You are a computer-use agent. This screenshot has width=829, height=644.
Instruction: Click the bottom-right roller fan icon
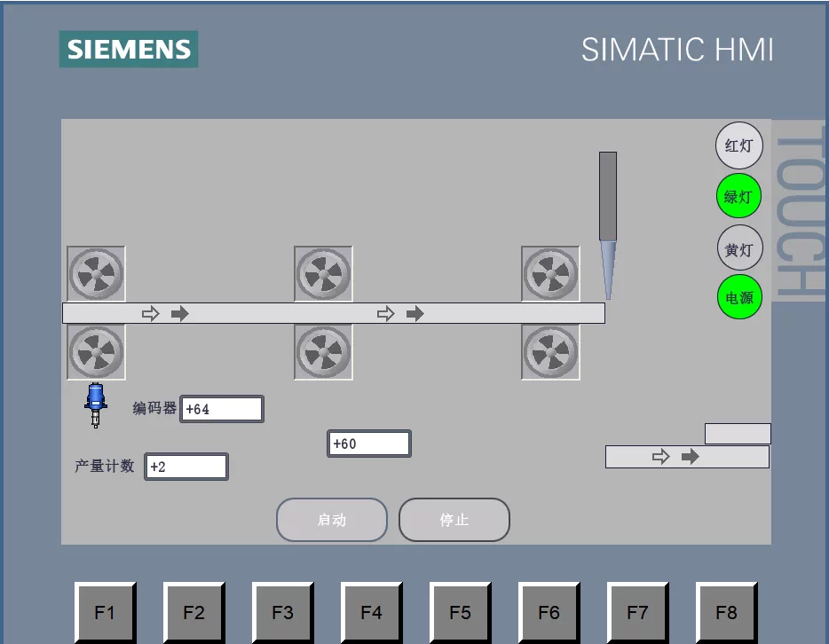point(550,352)
